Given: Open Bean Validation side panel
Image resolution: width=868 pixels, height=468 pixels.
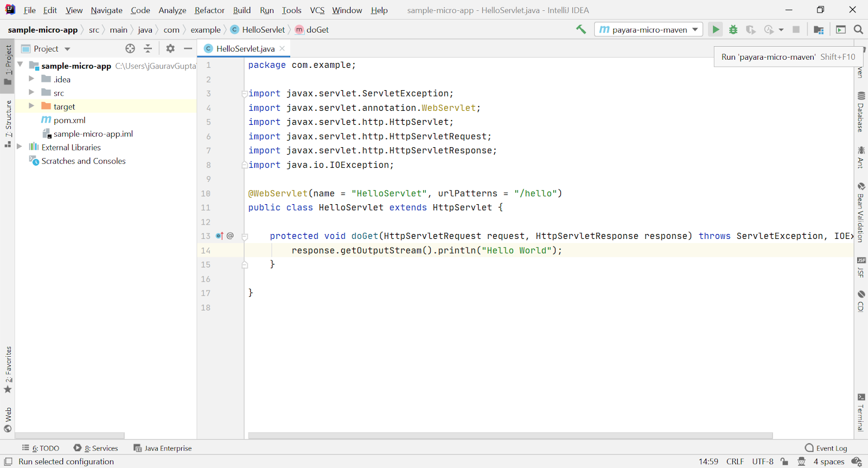Looking at the screenshot, I should (861, 212).
